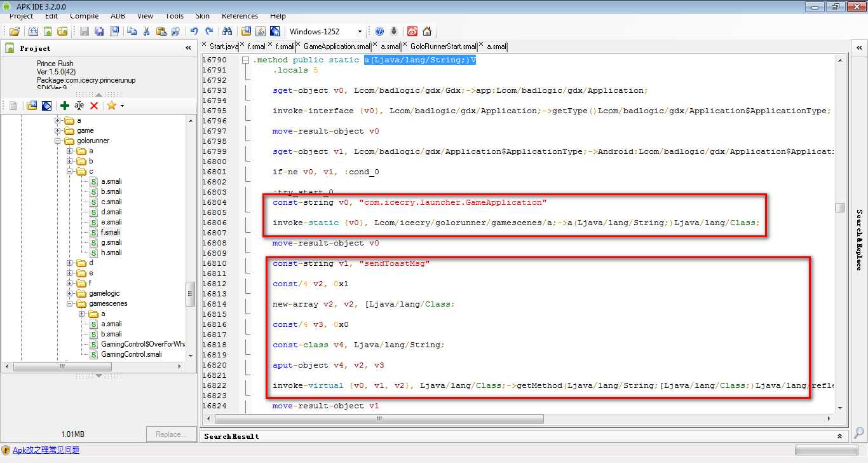The image size is (868, 463).
Task: Click the magnifier icon beside SearchResult panel
Action: click(858, 434)
